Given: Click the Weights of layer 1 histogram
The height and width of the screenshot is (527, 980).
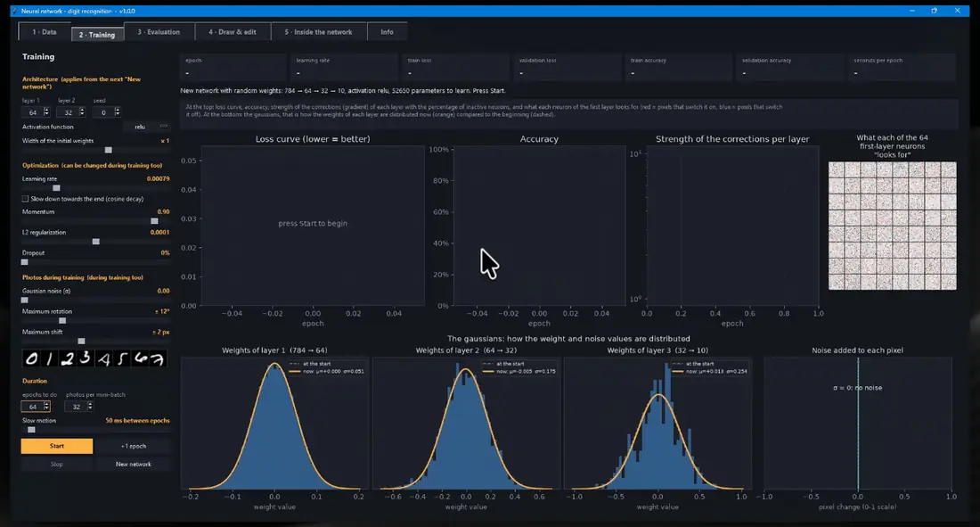Looking at the screenshot, I should [x=274, y=423].
